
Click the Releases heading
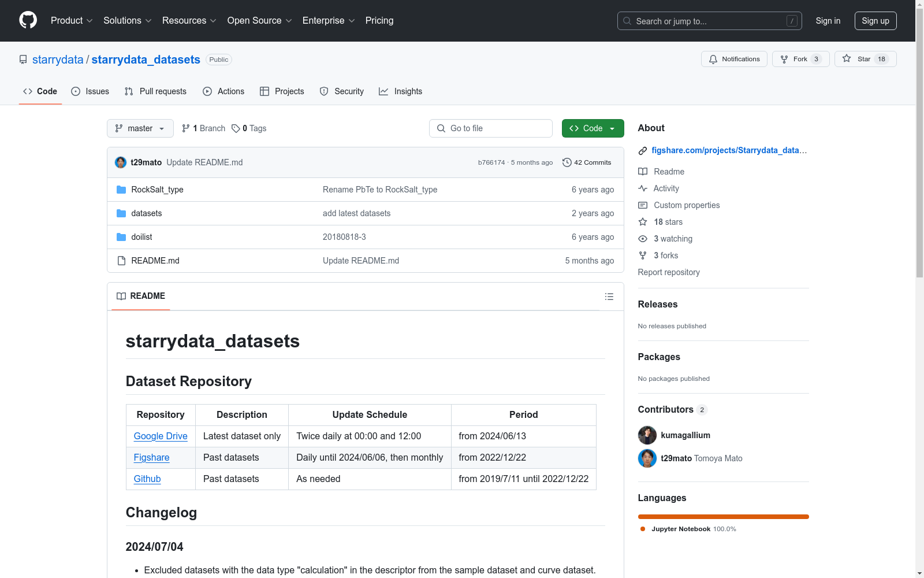point(658,305)
